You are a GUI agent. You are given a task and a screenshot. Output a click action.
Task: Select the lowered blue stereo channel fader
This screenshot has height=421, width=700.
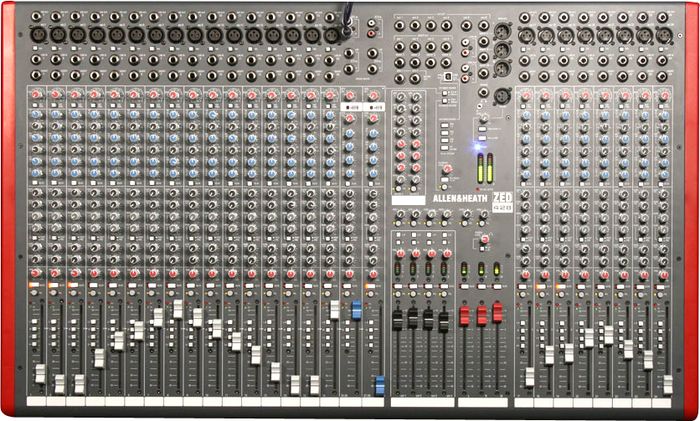coord(380,385)
